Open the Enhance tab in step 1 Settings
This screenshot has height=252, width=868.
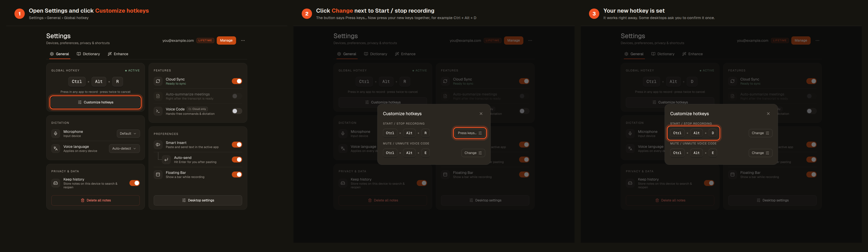tap(118, 54)
